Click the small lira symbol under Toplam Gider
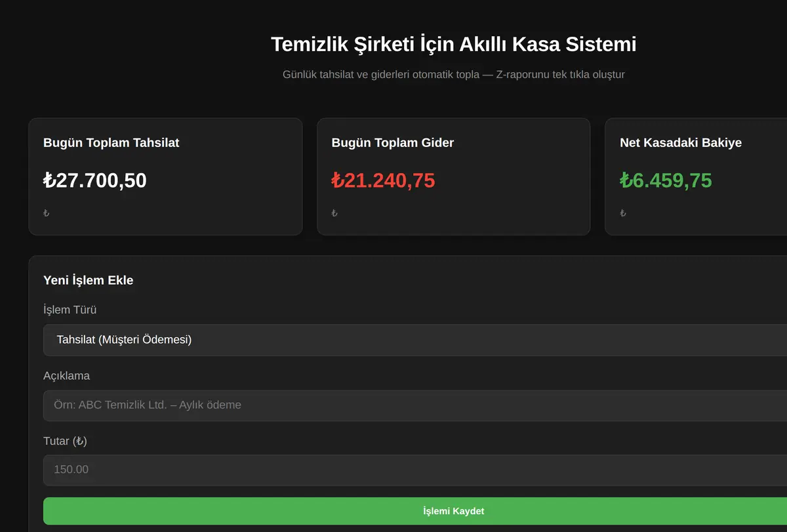Screen dimensions: 787x532 [x=334, y=213]
